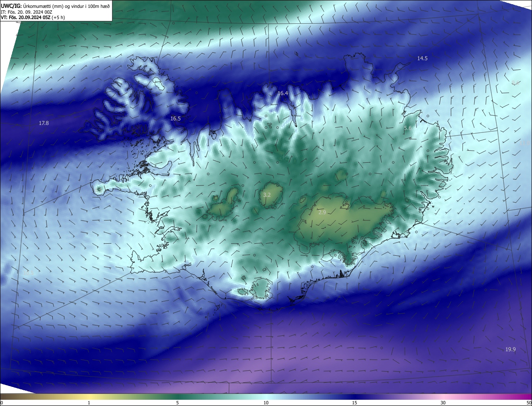The height and width of the screenshot is (406, 532).
Task: Click the '30' tick label on the color scale
Action: (x=443, y=403)
